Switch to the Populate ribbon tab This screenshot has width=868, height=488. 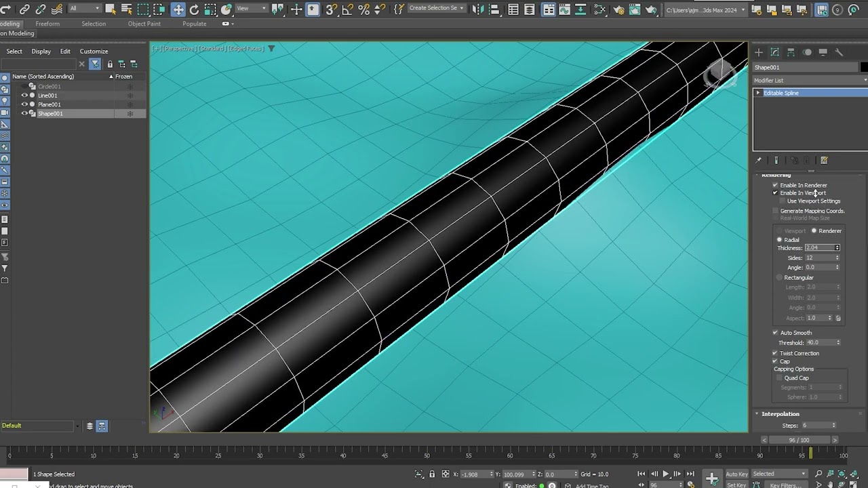(x=194, y=24)
